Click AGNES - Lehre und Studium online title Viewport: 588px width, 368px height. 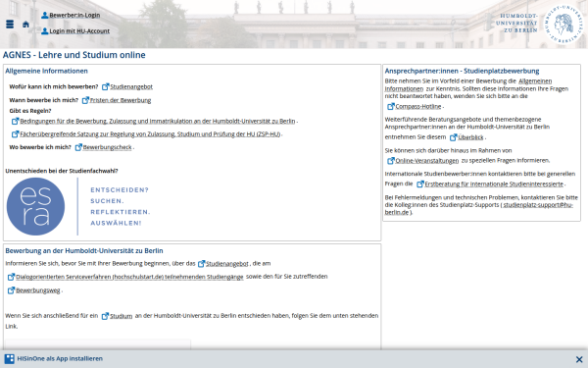click(74, 55)
